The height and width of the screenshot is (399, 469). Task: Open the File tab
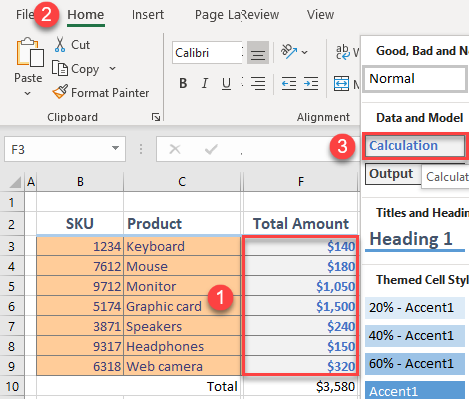point(25,15)
